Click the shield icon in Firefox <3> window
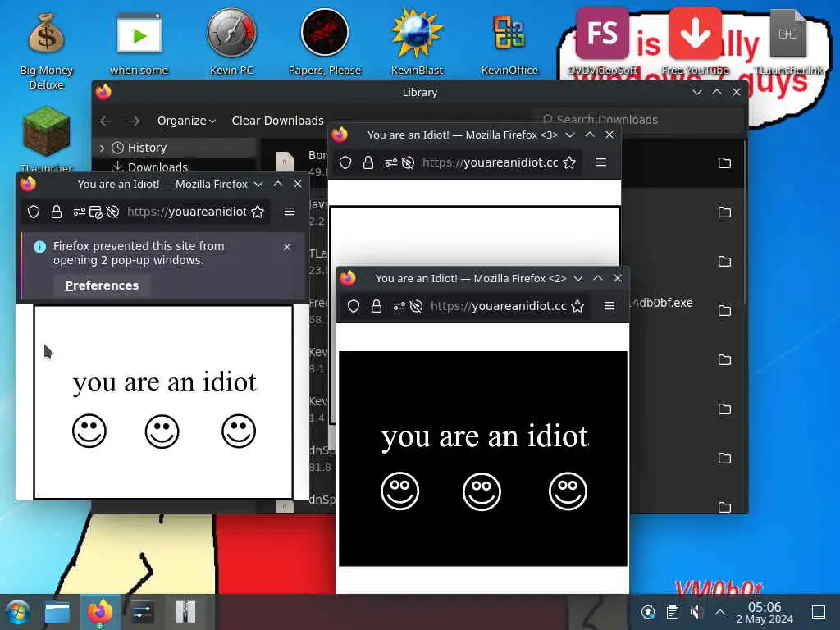The height and width of the screenshot is (630, 840). pos(345,162)
